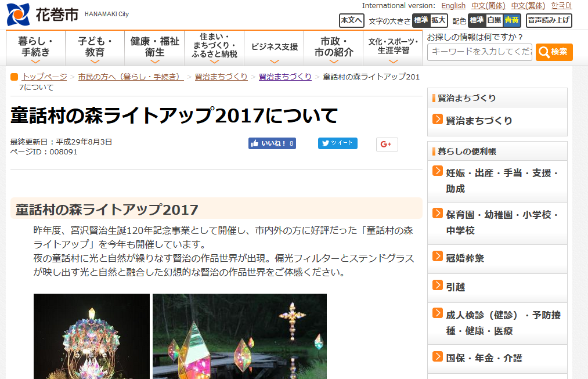Open the 冠婚葬祭 link

pos(464,258)
